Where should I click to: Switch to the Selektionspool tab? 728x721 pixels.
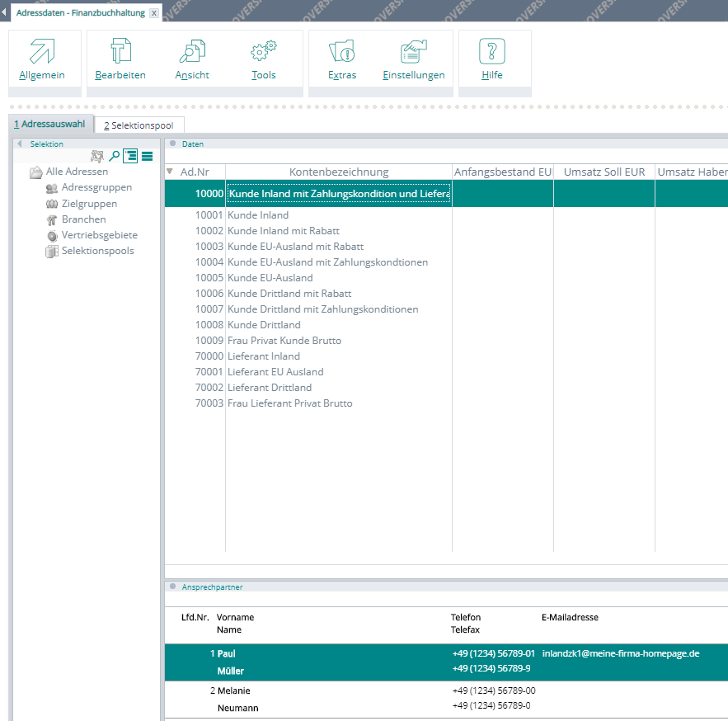[x=139, y=125]
